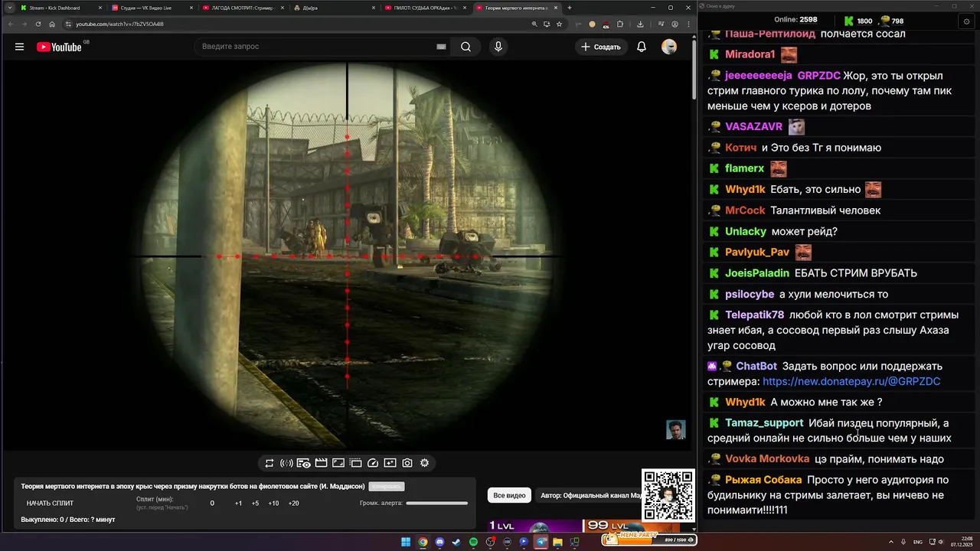This screenshot has width=980, height=551.
Task: Click username Tamaz_support in chat
Action: pyautogui.click(x=764, y=422)
